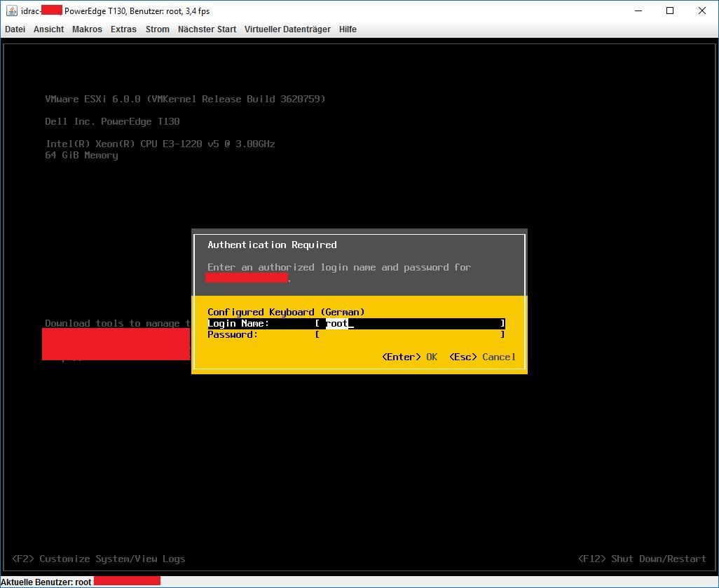
Task: Click the <Enter> OK option
Action: point(409,357)
